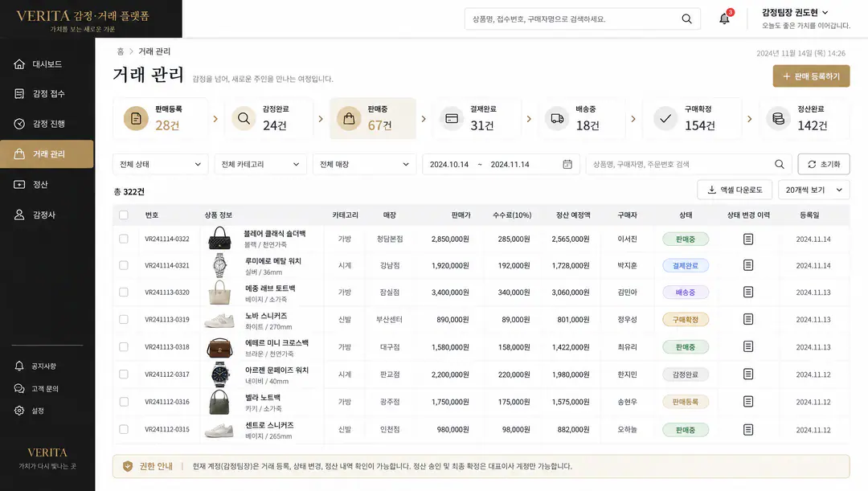Click the 노바 스니커즈 product thumbnail
The image size is (868, 491).
219,320
